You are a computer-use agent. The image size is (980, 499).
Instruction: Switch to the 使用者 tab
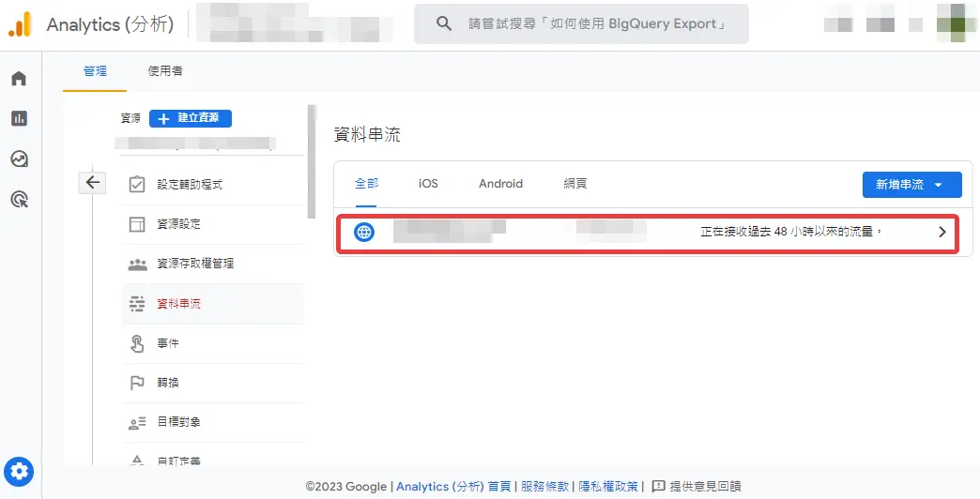(x=165, y=71)
